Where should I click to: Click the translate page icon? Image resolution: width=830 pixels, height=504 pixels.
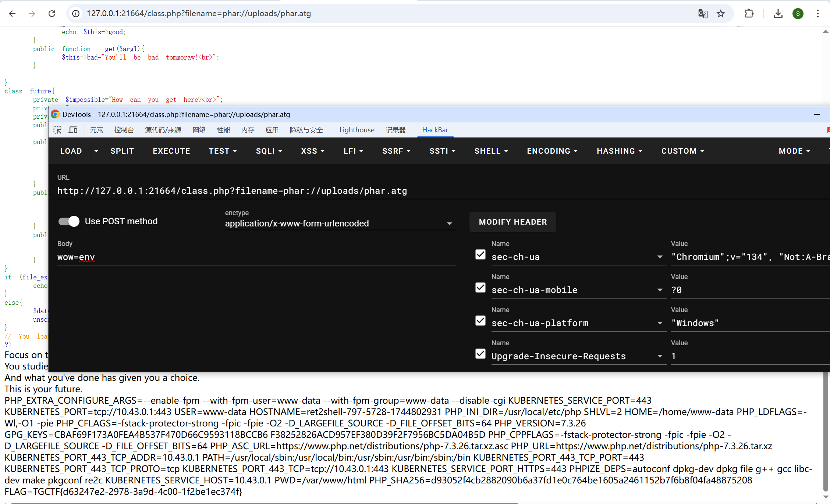click(703, 14)
